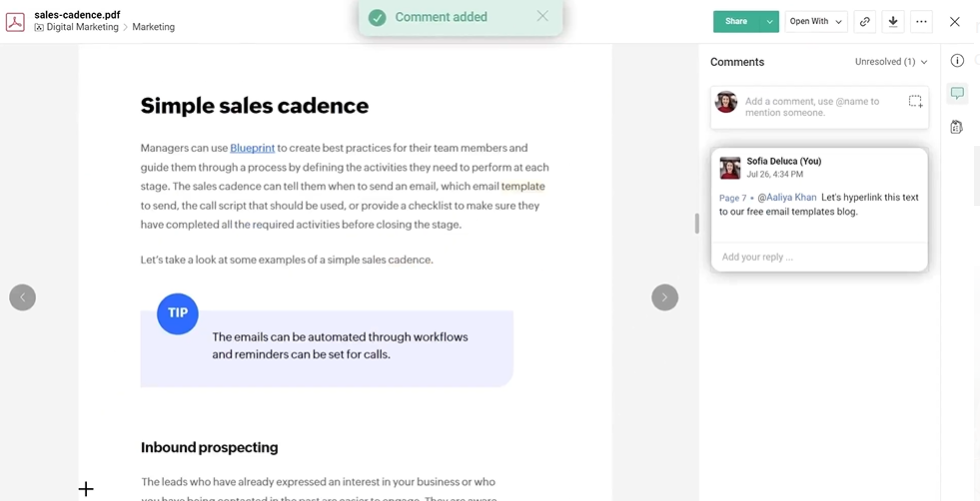Open the checklist panel icon in sidebar
The width and height of the screenshot is (980, 501).
click(957, 127)
